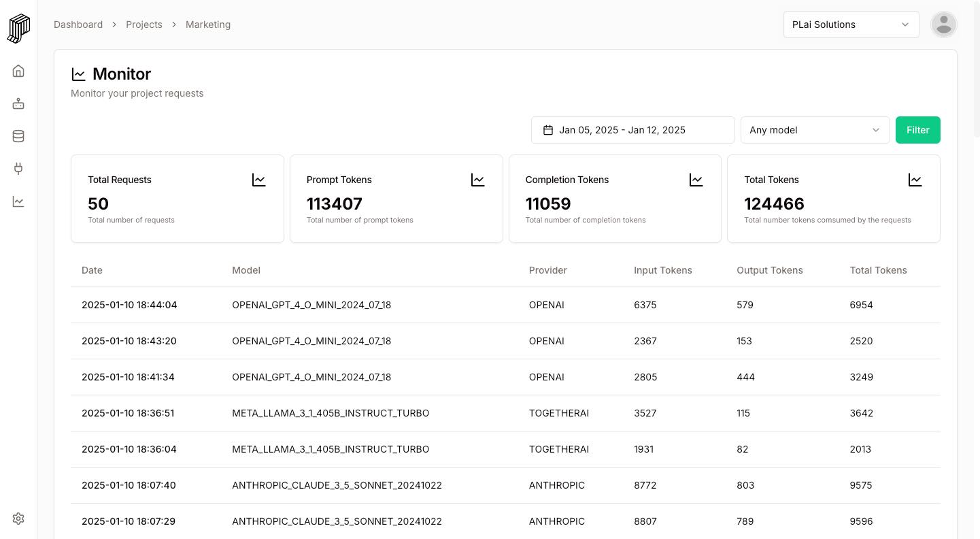Click the Marketing breadcrumb

tap(208, 24)
